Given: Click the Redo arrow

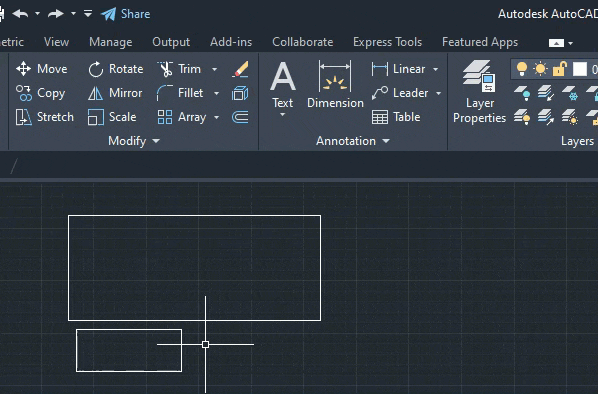Looking at the screenshot, I should (56, 14).
